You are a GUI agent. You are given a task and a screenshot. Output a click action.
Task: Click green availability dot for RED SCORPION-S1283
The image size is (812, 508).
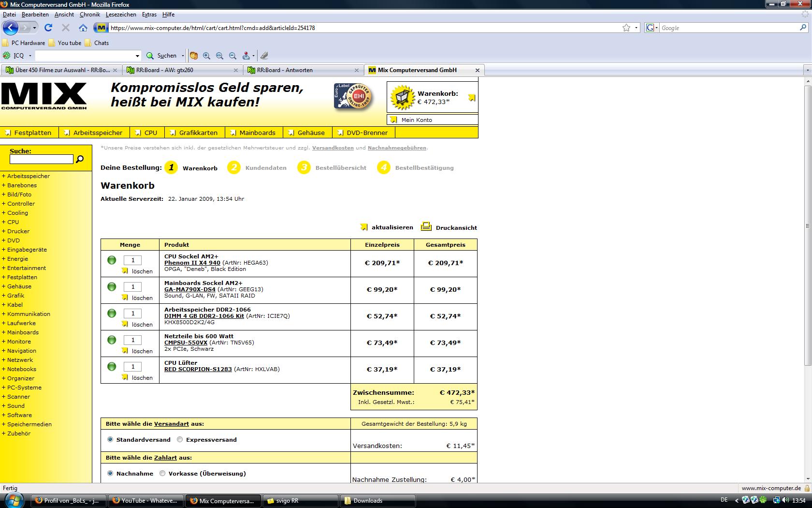[112, 366]
